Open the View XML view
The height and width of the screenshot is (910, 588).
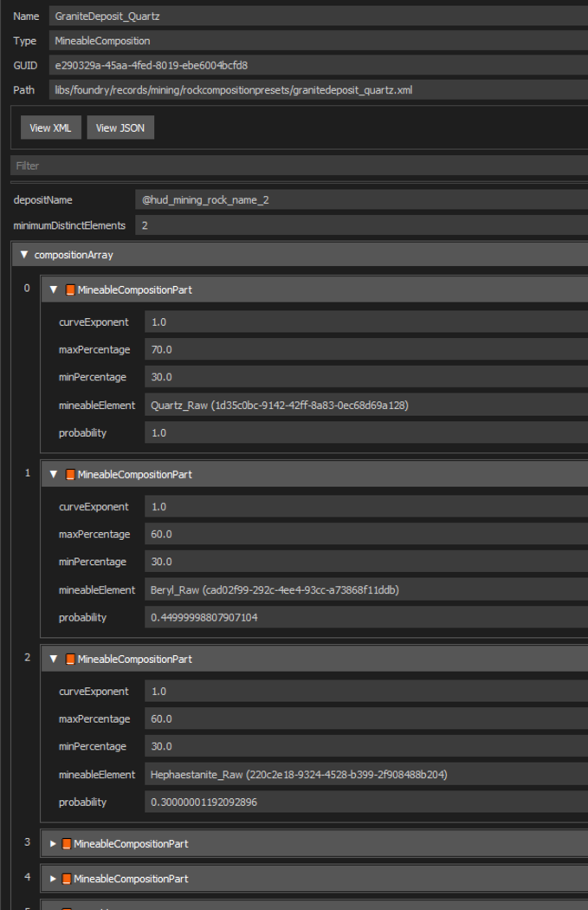[x=50, y=127]
